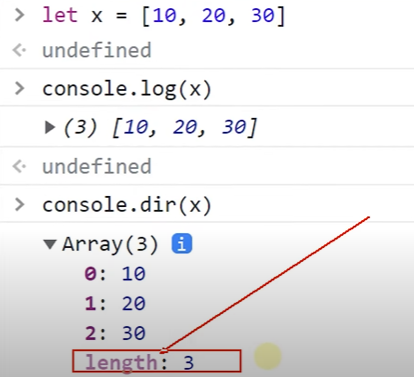Screen dimensions: 414x377
Task: Click the blue info icon beside Array(3)
Action: tap(182, 244)
